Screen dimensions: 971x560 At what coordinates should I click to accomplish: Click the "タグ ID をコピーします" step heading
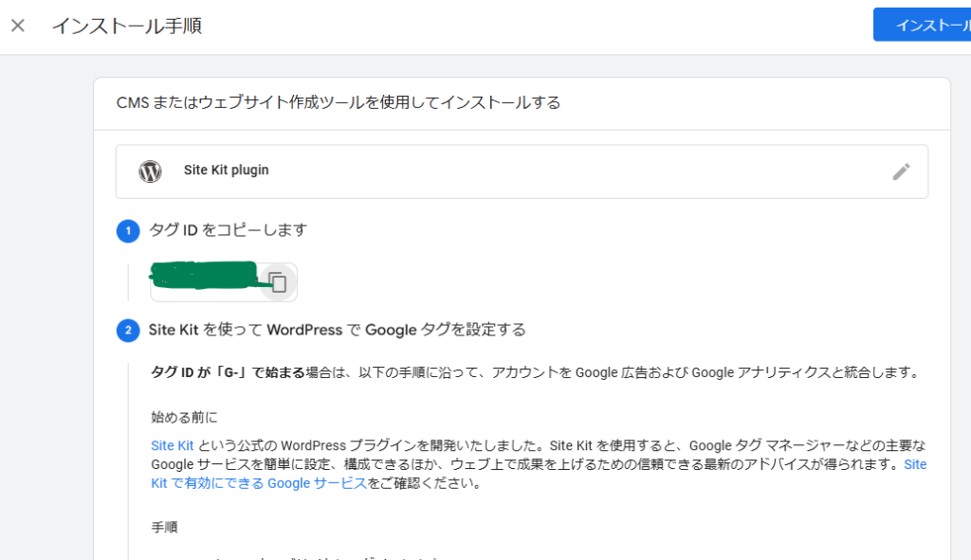pos(229,230)
